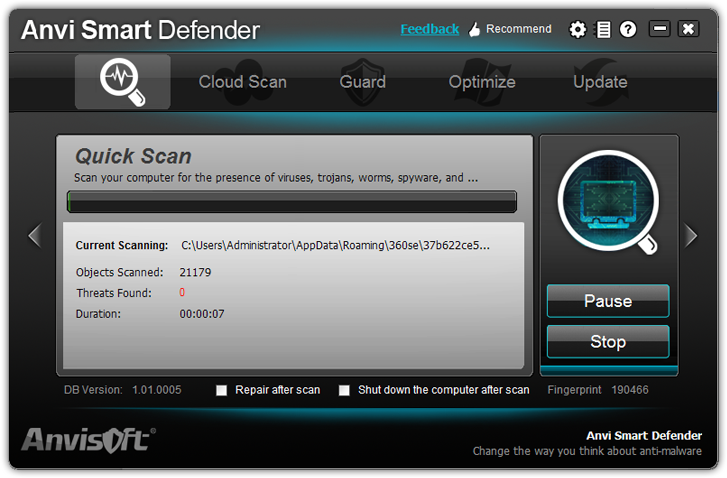727x478 pixels.
Task: Open the Update tab
Action: pyautogui.click(x=600, y=82)
